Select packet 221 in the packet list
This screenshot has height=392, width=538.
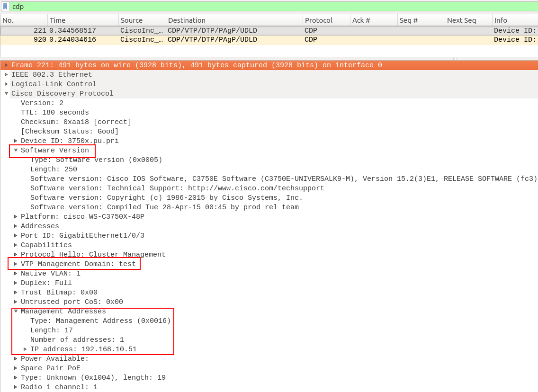pos(269,30)
